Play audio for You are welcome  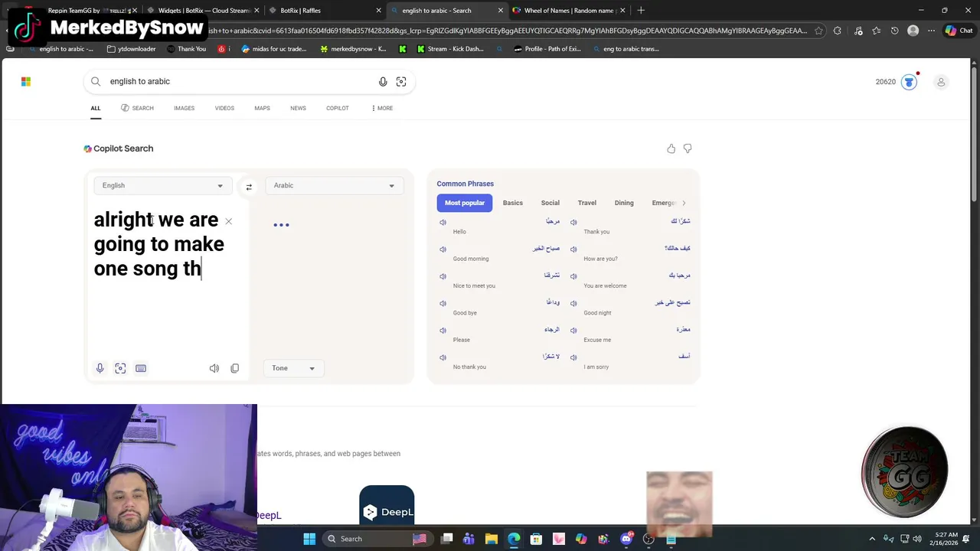tap(573, 276)
